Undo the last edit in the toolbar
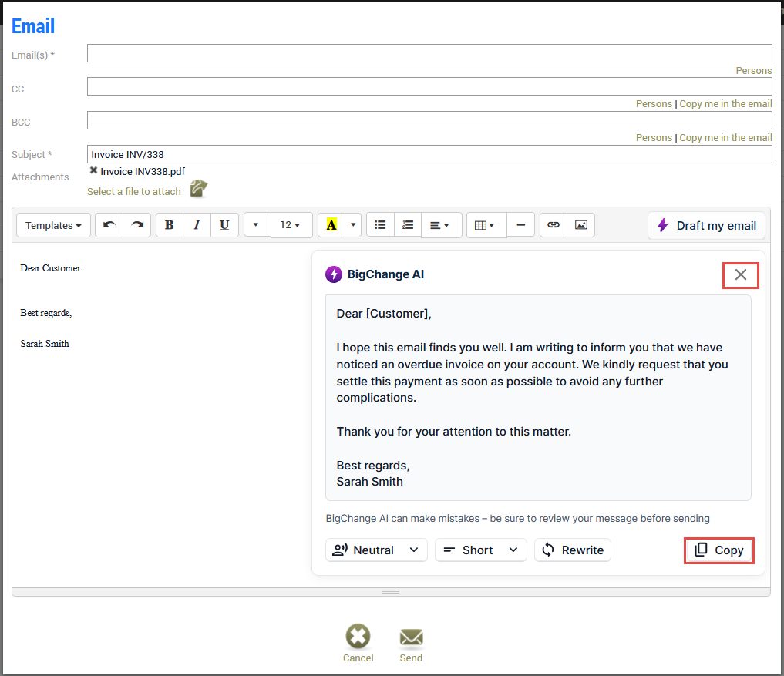Screen dimensions: 784x676 coord(109,225)
